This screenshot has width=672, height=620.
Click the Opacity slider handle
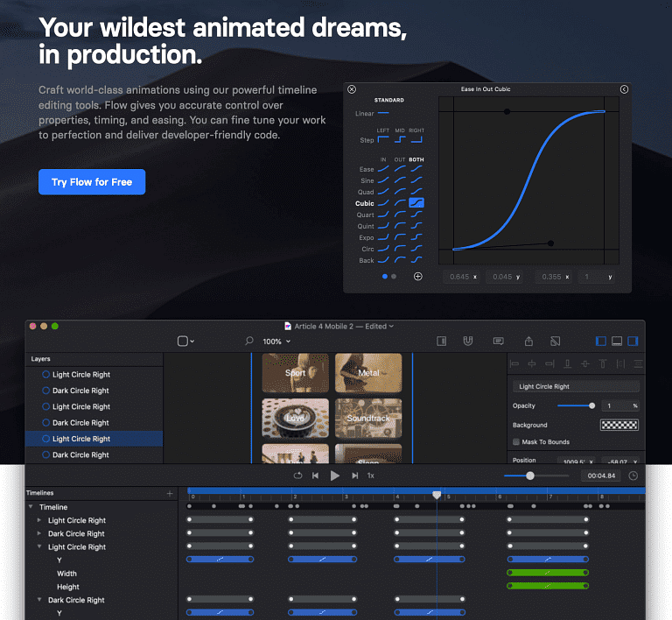point(591,405)
